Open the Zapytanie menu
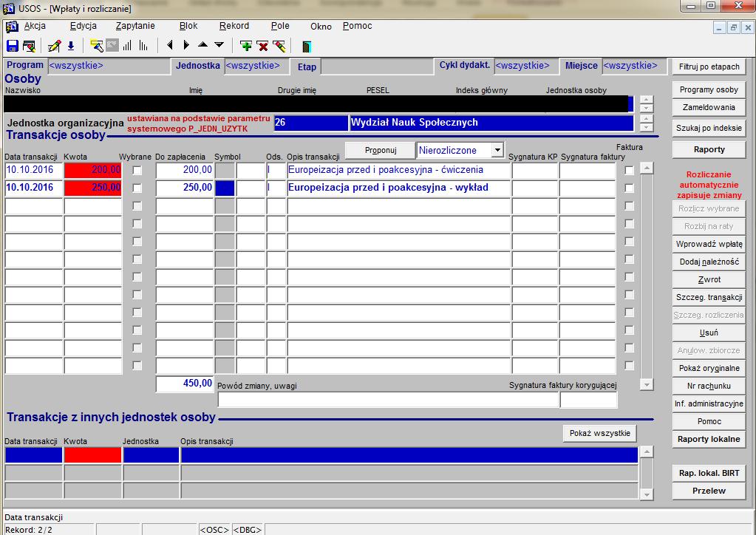 (x=135, y=26)
